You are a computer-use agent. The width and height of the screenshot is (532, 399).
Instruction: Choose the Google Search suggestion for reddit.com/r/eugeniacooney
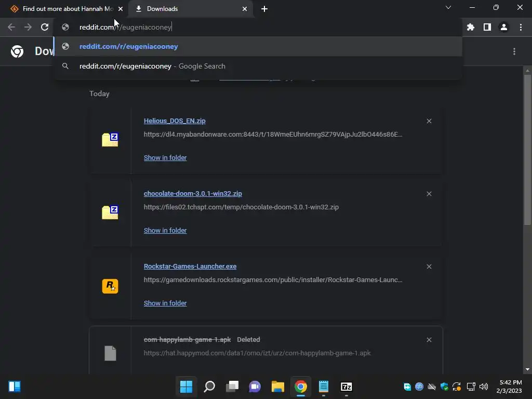tap(258, 66)
